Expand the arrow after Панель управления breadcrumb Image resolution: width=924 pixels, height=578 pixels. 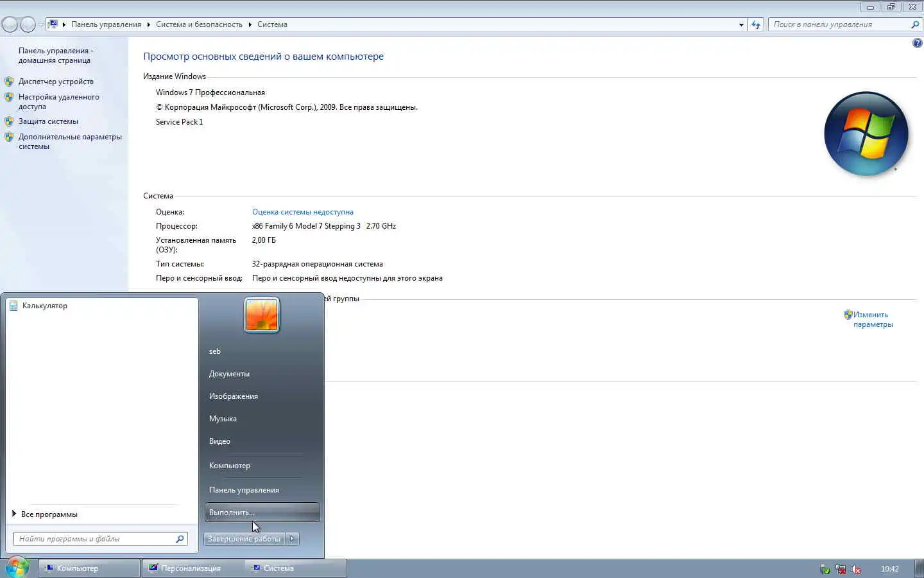coord(148,24)
